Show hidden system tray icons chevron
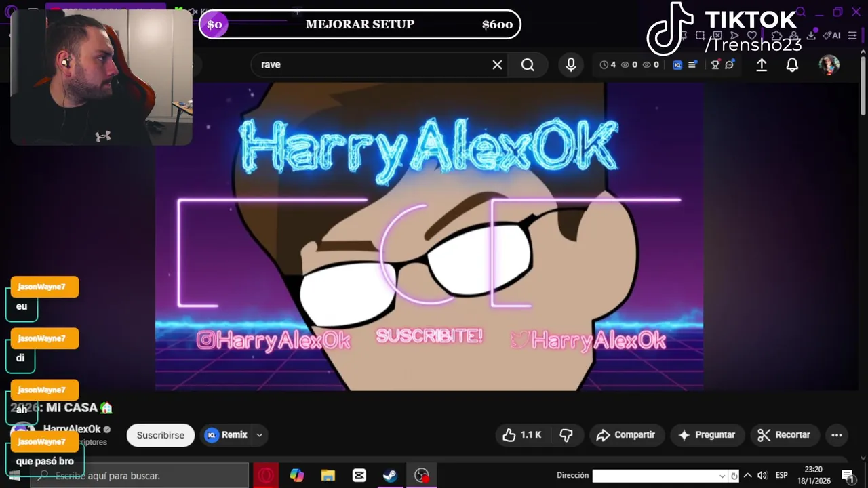The image size is (868, 488). (748, 476)
